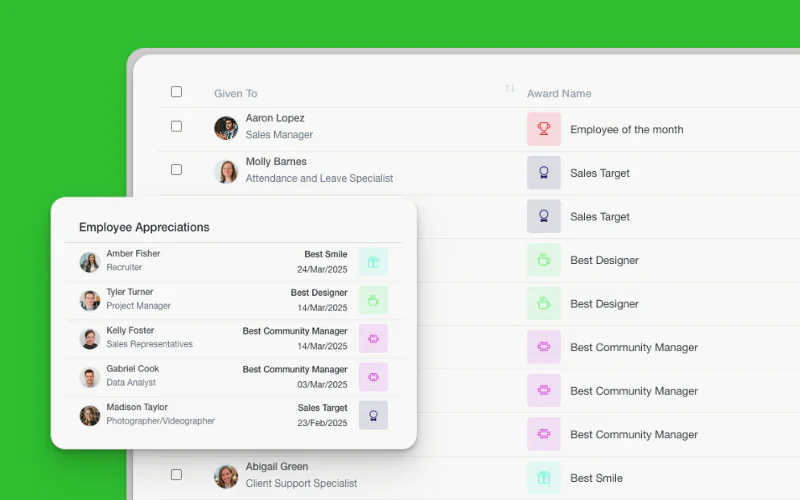Open Abigail Green's profile photo
The image size is (800, 500).
click(226, 477)
